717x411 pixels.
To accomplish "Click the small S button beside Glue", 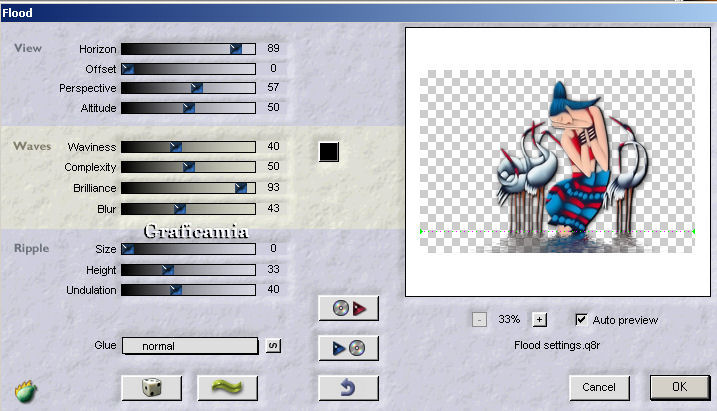I will point(273,346).
